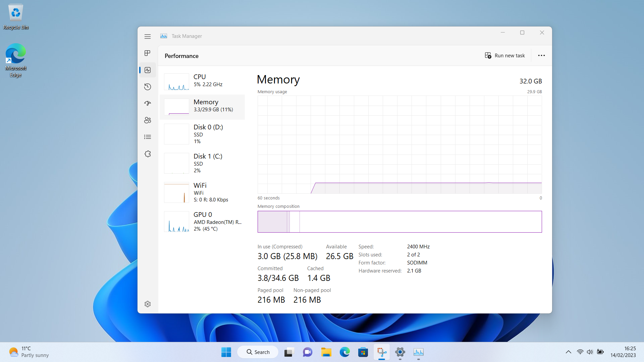Screen dimensions: 644x362
Task: Select the CPU performance entry
Action: click(x=202, y=82)
